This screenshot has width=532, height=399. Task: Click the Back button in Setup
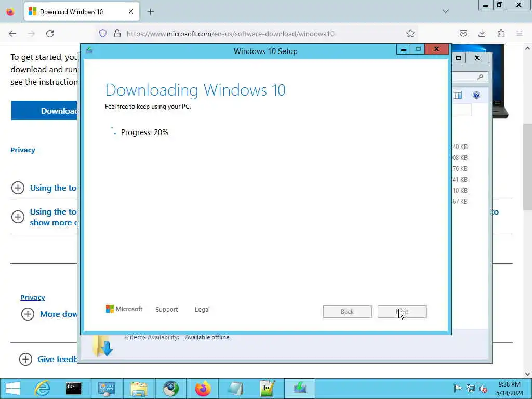click(348, 312)
